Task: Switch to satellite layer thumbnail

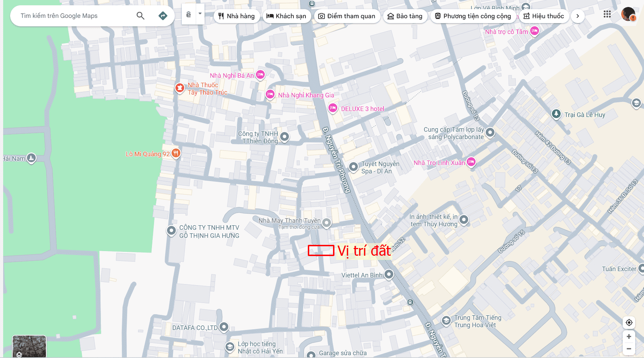Action: (29, 346)
